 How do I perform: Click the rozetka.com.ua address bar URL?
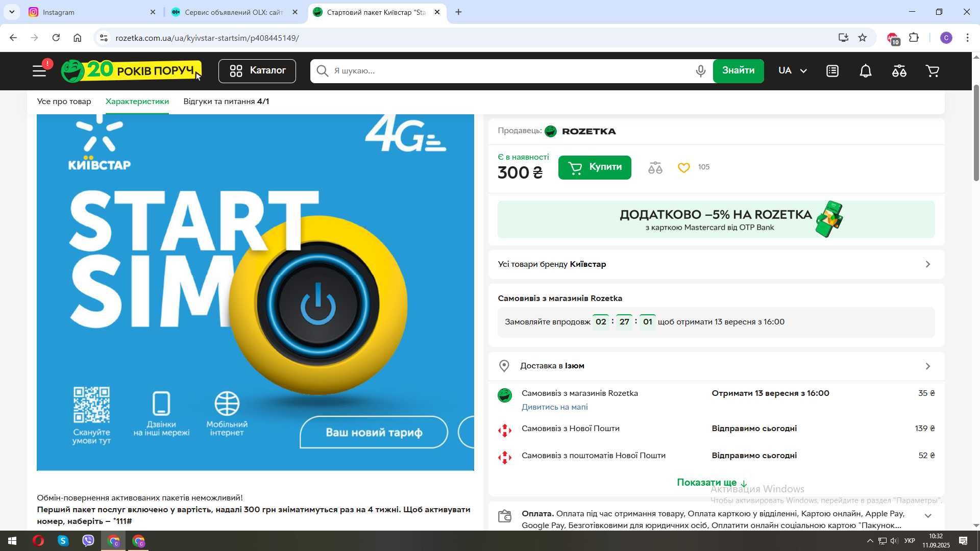(x=207, y=38)
